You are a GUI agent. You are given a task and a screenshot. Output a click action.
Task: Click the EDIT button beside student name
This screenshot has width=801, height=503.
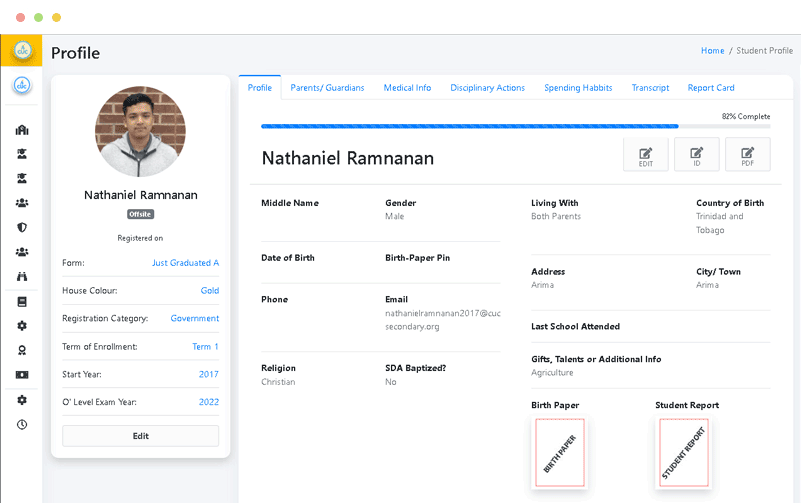[646, 156]
